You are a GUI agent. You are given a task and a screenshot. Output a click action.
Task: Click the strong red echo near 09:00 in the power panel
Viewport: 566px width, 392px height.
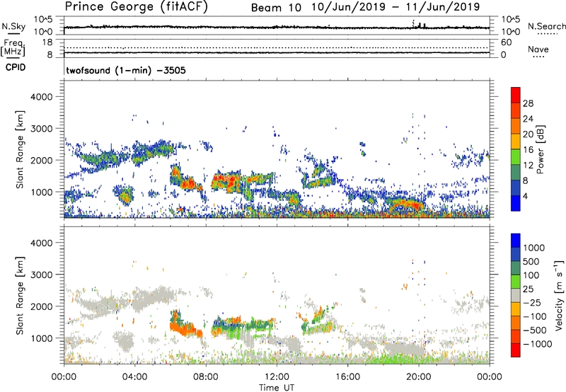[x=226, y=180]
